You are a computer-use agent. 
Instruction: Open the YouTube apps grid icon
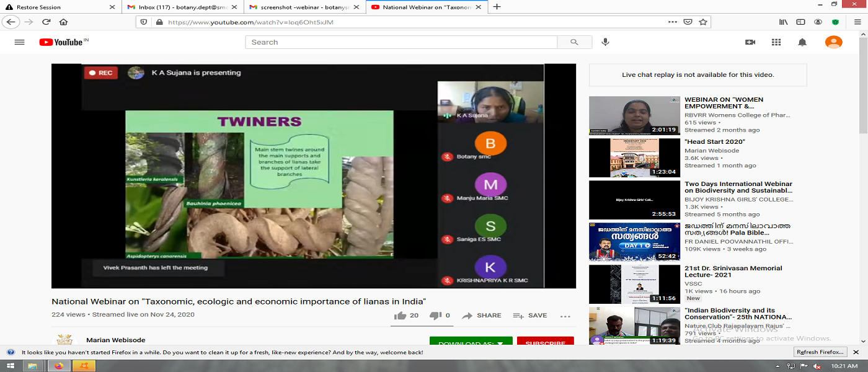point(776,42)
